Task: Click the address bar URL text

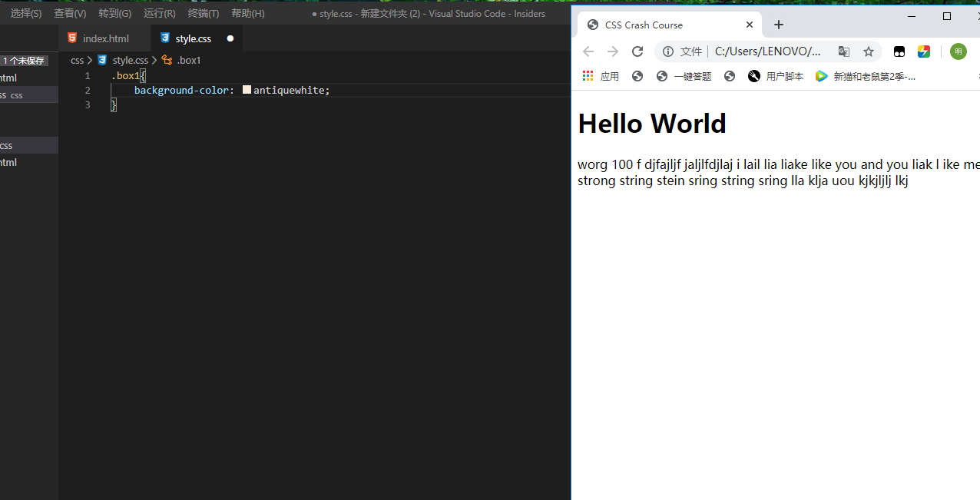Action: 768,51
